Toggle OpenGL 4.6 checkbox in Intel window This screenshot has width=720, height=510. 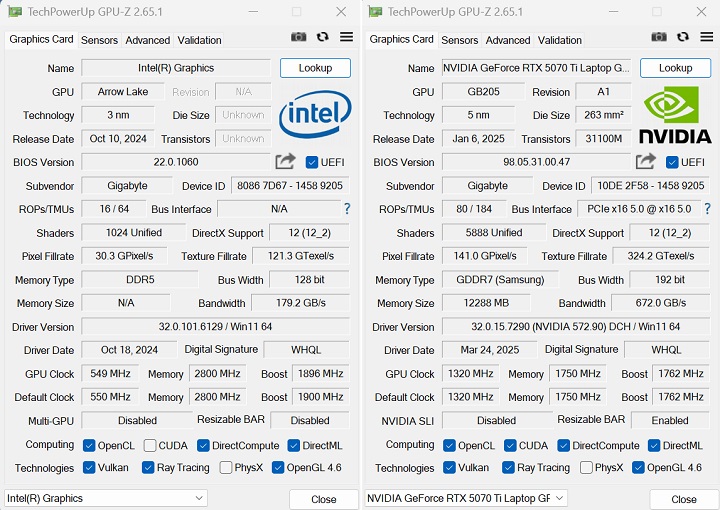278,467
